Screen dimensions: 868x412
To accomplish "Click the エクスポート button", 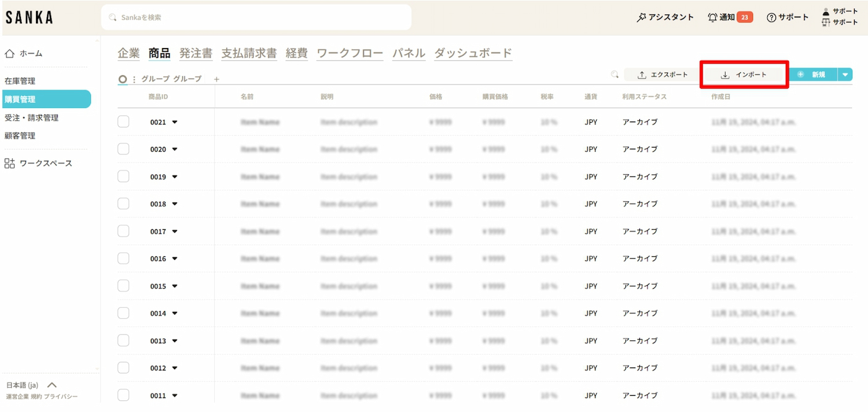I will 663,75.
